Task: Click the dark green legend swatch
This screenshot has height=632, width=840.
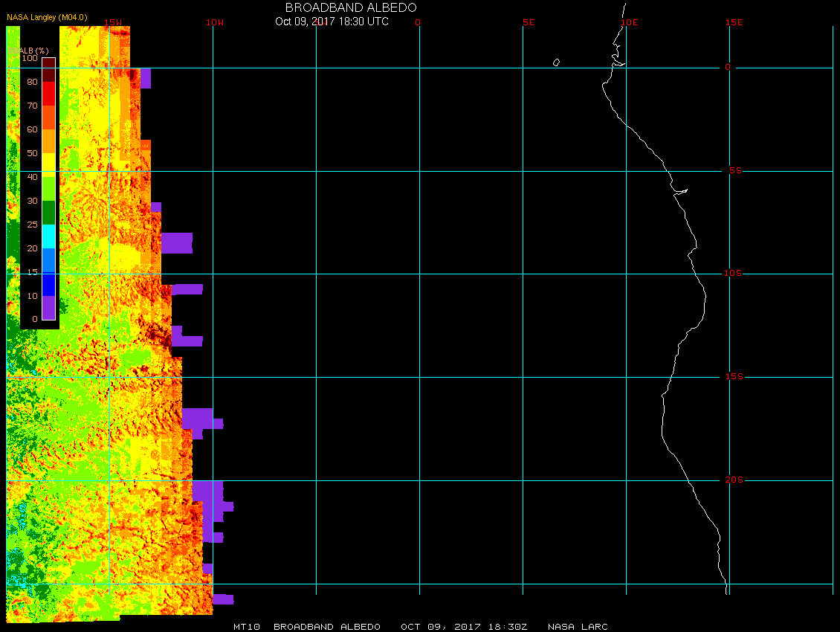Action: (48, 212)
